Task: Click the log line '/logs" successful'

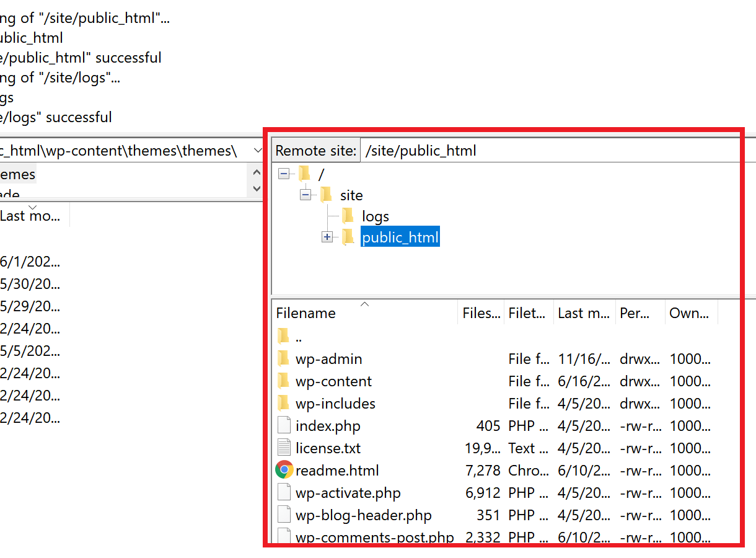Action: pyautogui.click(x=56, y=117)
